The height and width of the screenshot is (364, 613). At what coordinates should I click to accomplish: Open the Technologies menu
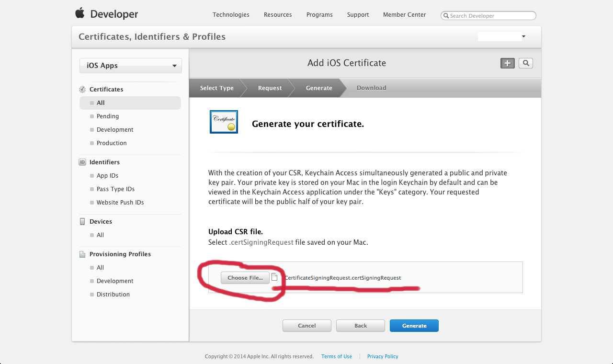pos(231,15)
